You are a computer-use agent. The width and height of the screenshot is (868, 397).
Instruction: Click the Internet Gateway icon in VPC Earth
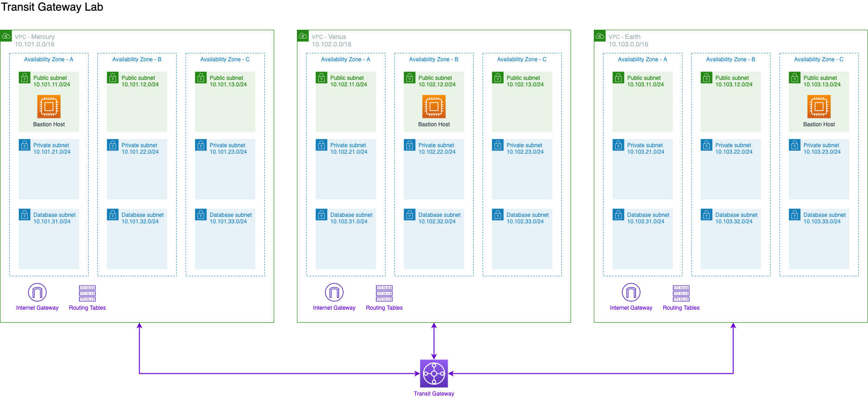click(631, 293)
